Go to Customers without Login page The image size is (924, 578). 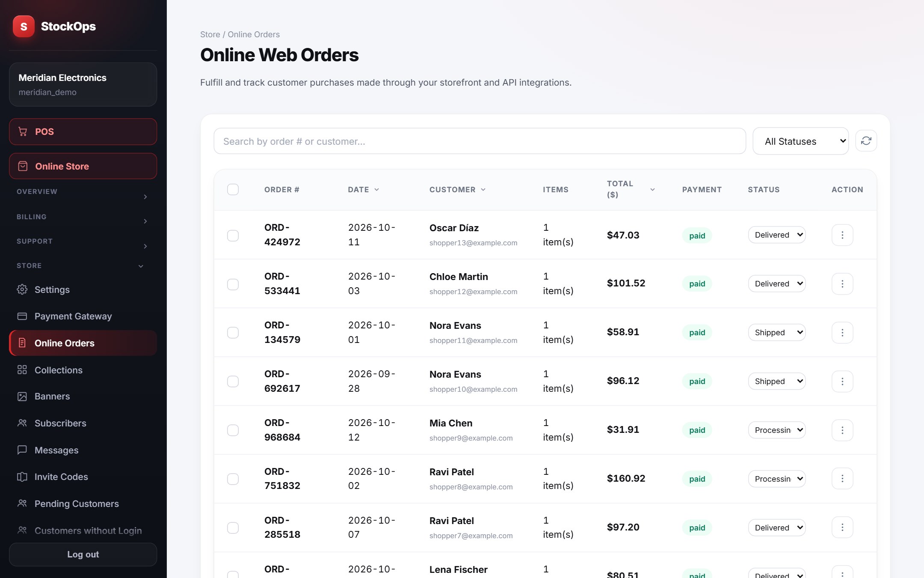(x=83, y=530)
